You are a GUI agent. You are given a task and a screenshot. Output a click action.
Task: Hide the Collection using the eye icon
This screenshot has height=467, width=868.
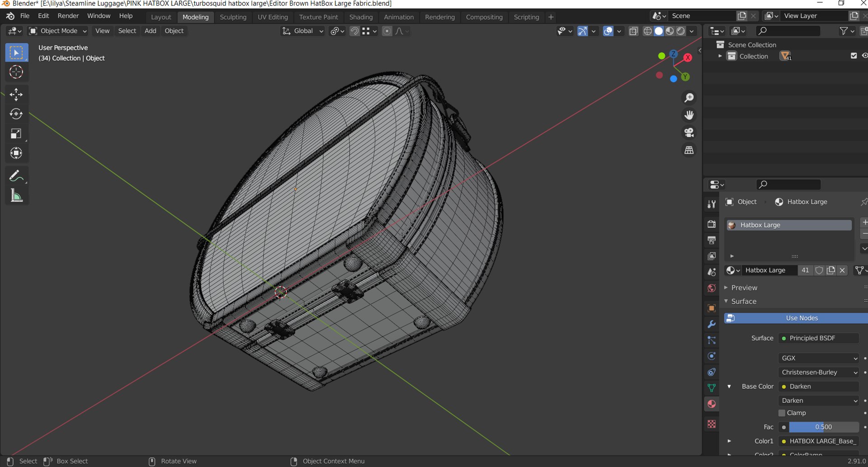click(864, 56)
